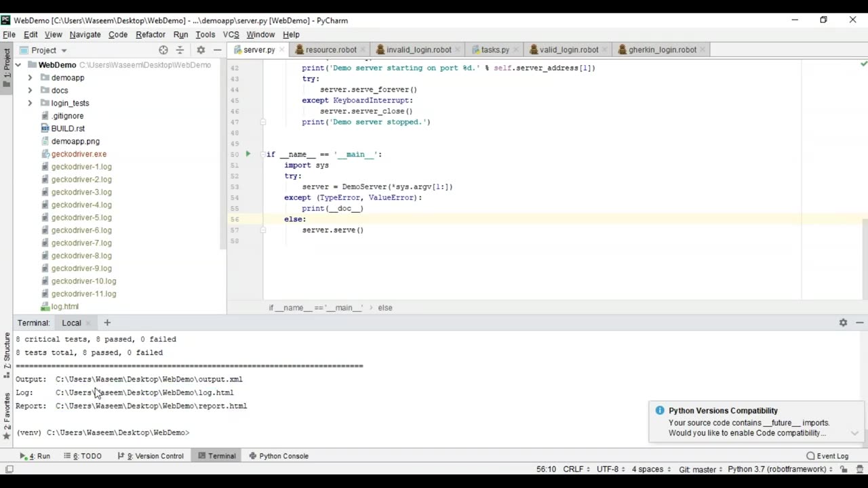Click run gutter arrow at line 50

point(248,154)
